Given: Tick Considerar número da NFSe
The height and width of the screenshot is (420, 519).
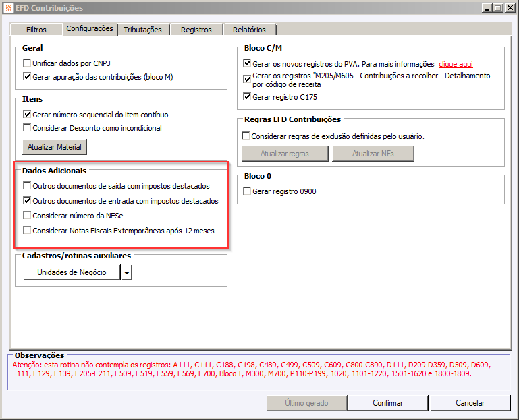Looking at the screenshot, I should pyautogui.click(x=27, y=215).
